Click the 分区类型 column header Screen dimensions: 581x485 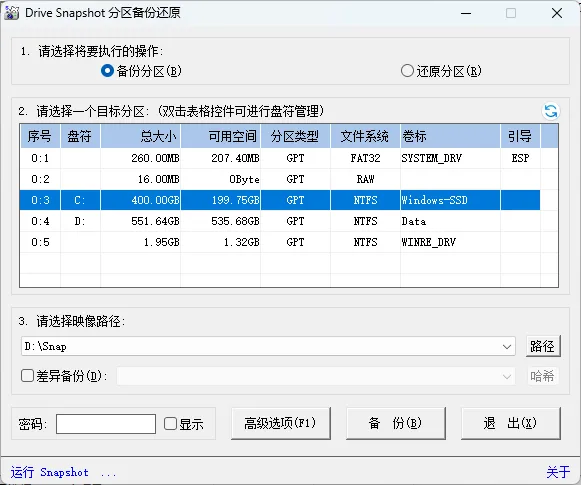(x=295, y=136)
